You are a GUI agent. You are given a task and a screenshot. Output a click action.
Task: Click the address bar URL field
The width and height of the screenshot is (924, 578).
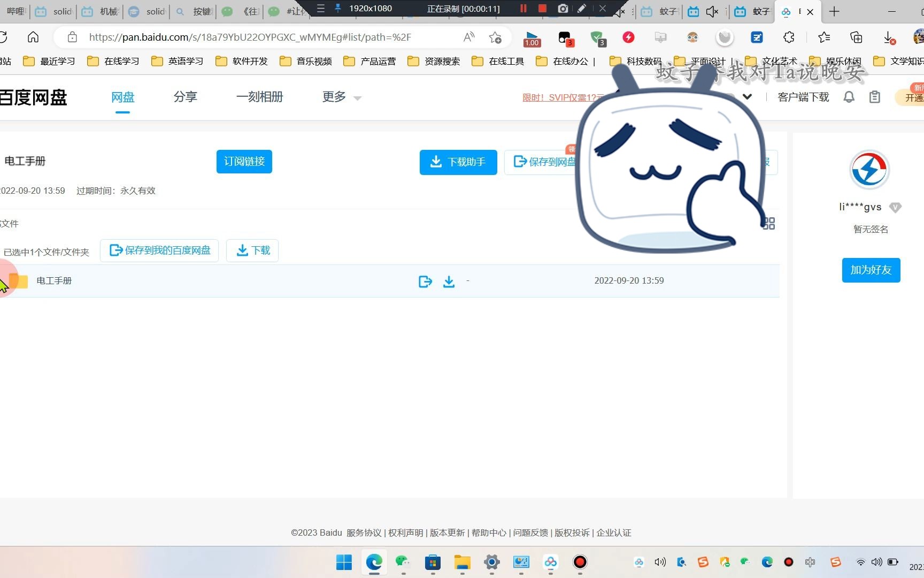pos(251,37)
